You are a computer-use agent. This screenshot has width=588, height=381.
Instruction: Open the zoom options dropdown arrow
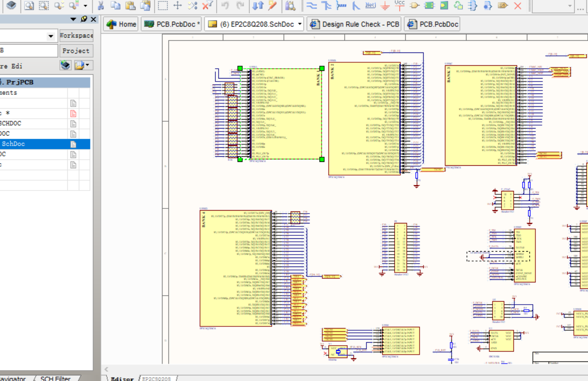point(85,6)
